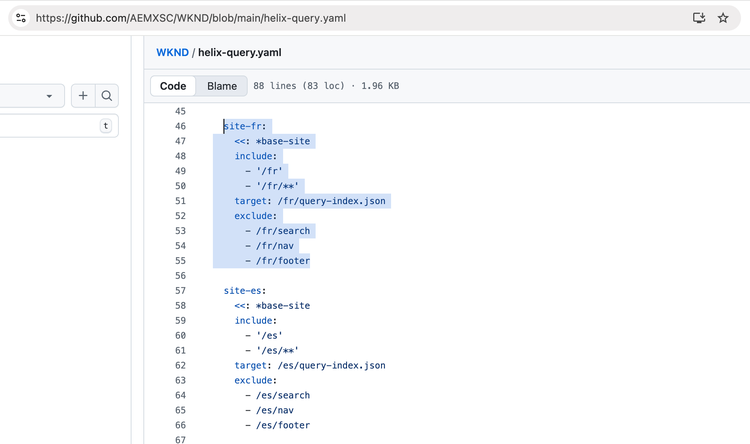Click the plus icon to add file
This screenshot has height=444, width=750.
(x=83, y=96)
